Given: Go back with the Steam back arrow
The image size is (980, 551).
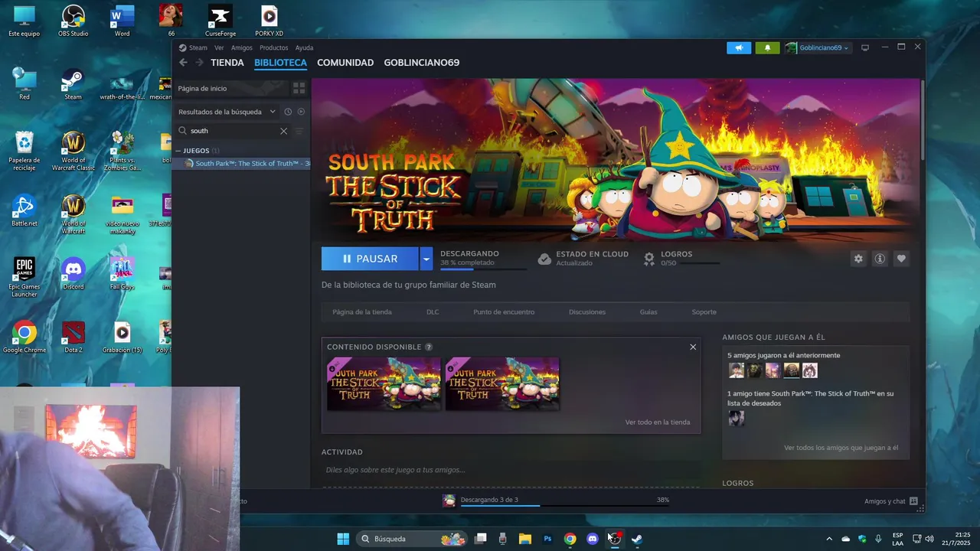Looking at the screenshot, I should pos(183,63).
